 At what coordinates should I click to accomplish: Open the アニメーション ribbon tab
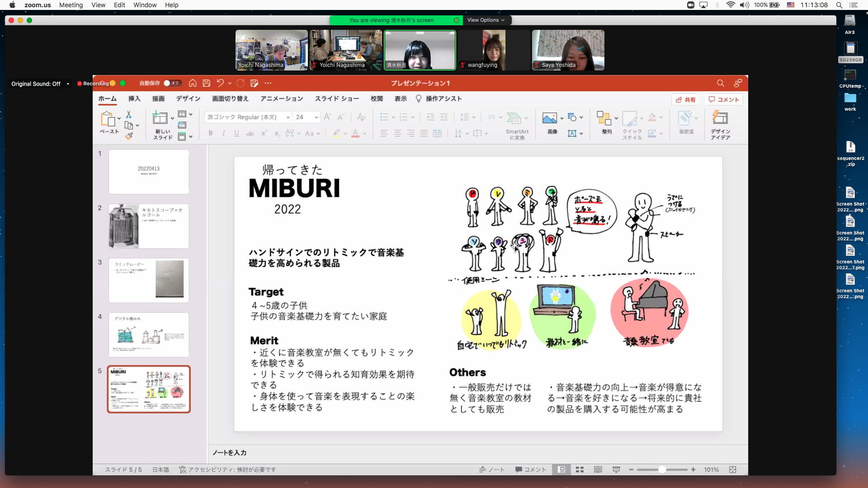tap(281, 99)
